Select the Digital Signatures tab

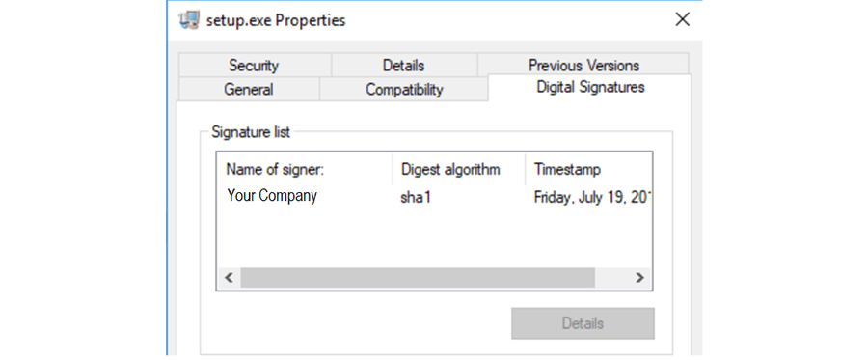590,88
